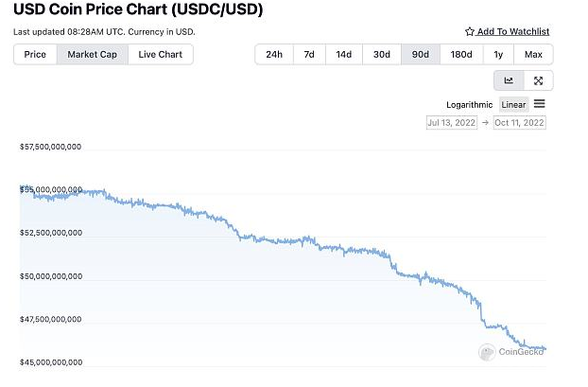588x387 pixels.
Task: Switch to the Price tab
Action: (35, 55)
